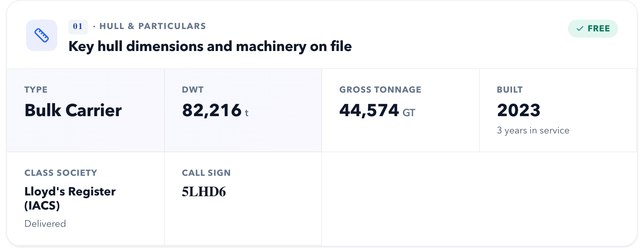Select the "Lloyd's Register (IACS)" value
This screenshot has width=644, height=248.
coord(70,199)
